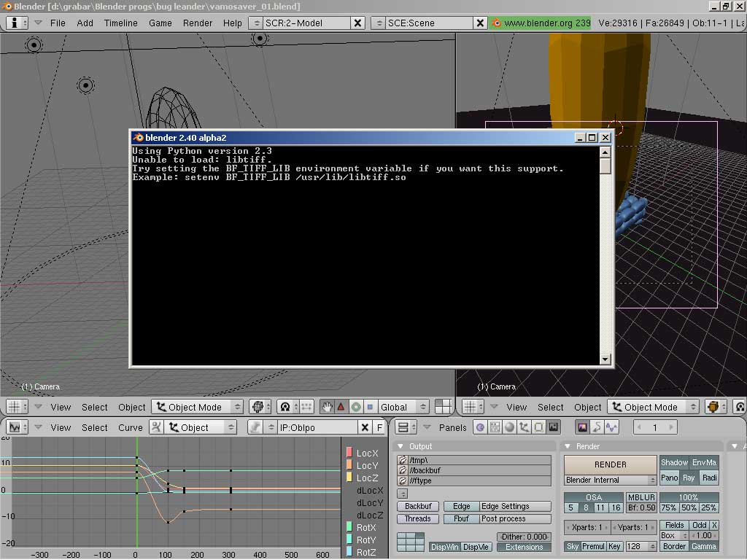Collapse the Output panel triangle
Image resolution: width=747 pixels, height=560 pixels.
400,447
